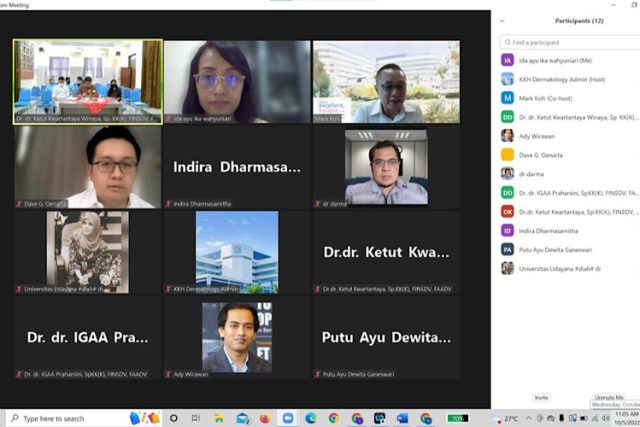
Task: Select the Dave G. Oenarta video tile
Action: point(88,167)
